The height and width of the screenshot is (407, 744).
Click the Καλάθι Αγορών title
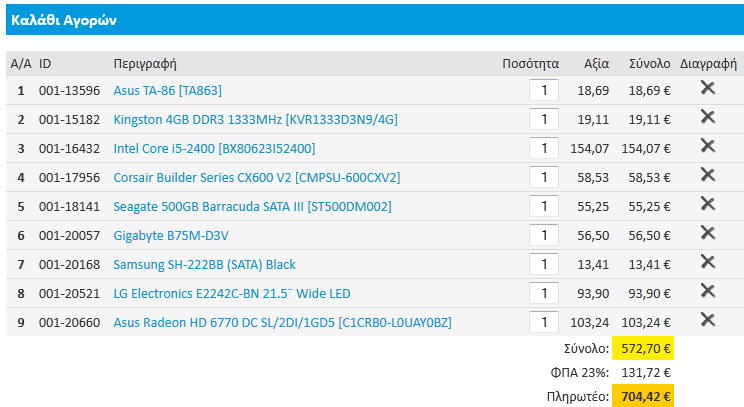[x=64, y=20]
